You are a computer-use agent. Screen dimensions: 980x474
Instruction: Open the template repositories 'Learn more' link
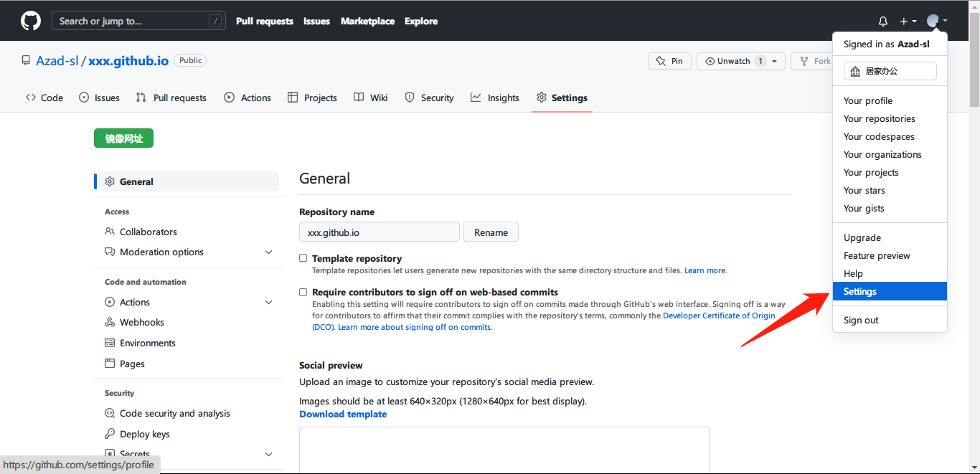(x=705, y=270)
